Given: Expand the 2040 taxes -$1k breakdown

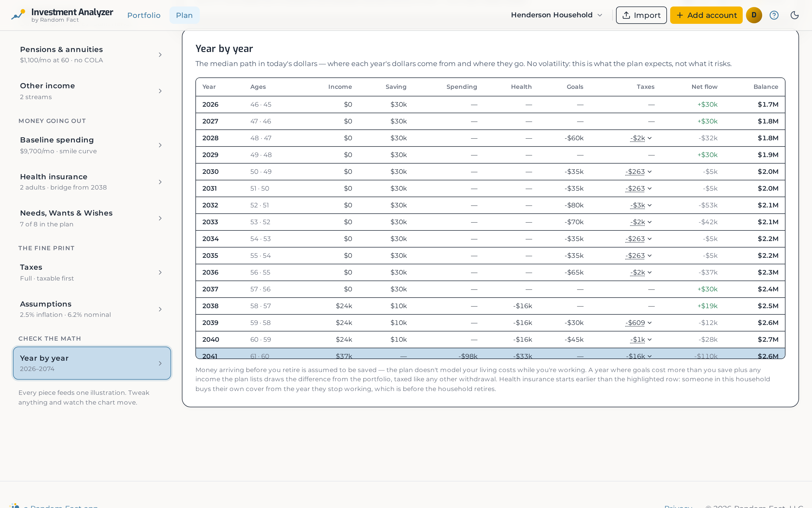Looking at the screenshot, I should click(641, 340).
